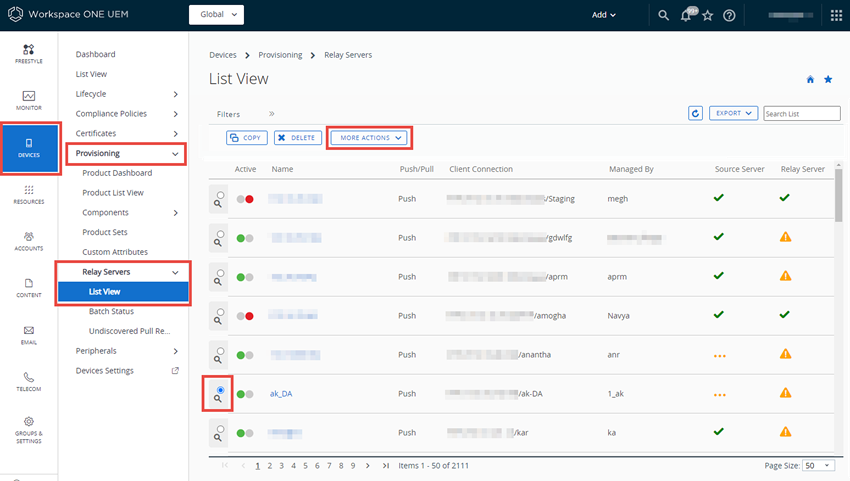Open the Page Size dropdown
This screenshot has height=481, width=850.
(x=819, y=466)
